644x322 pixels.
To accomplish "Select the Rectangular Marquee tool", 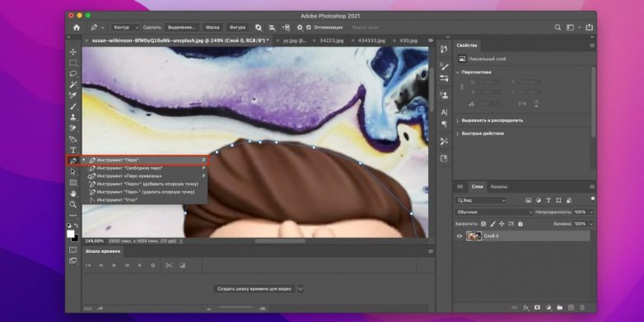I will pos(73,63).
